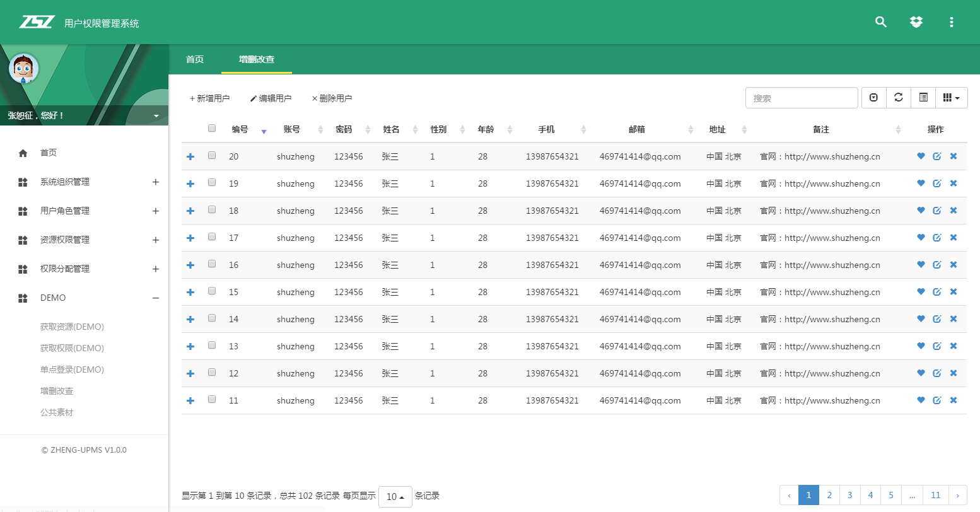The image size is (980, 512).
Task: Click the heart icon in row 14
Action: tap(921, 318)
